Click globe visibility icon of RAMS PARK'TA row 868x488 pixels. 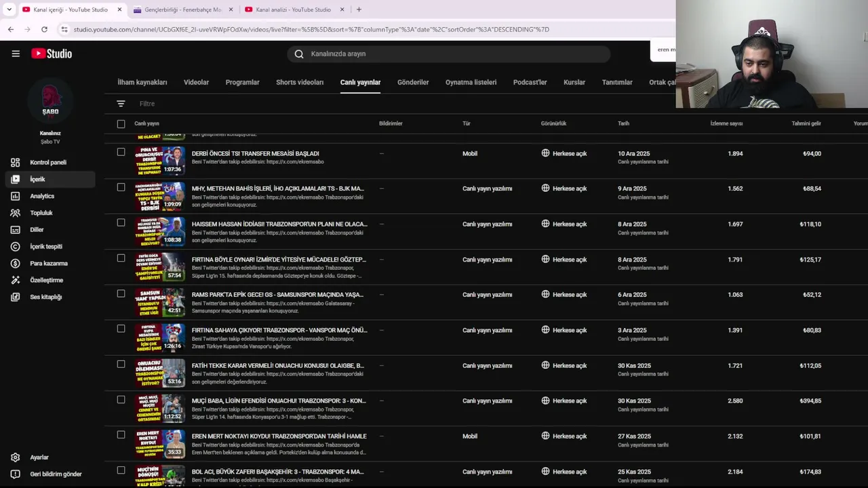[545, 295]
